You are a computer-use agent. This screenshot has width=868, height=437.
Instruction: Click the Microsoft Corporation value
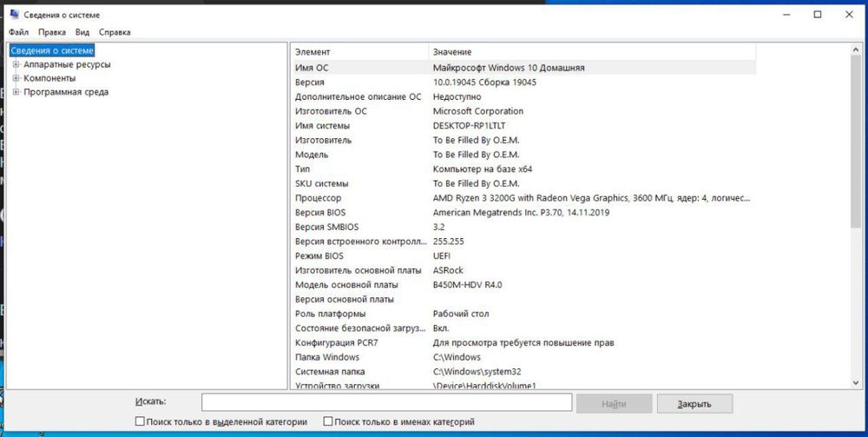click(x=477, y=111)
